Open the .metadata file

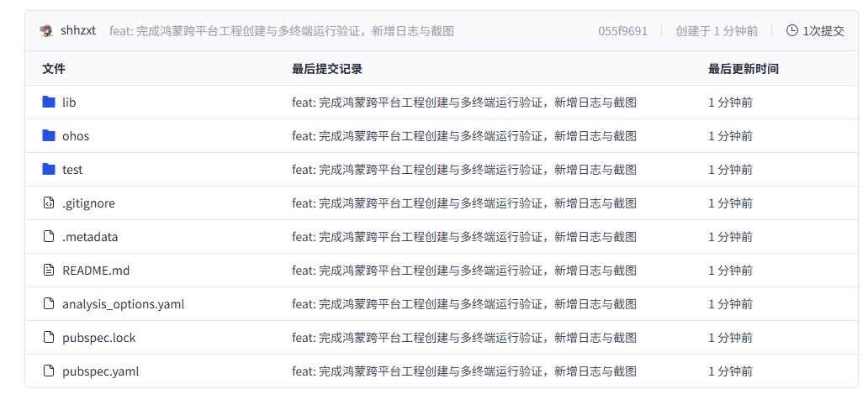[90, 237]
